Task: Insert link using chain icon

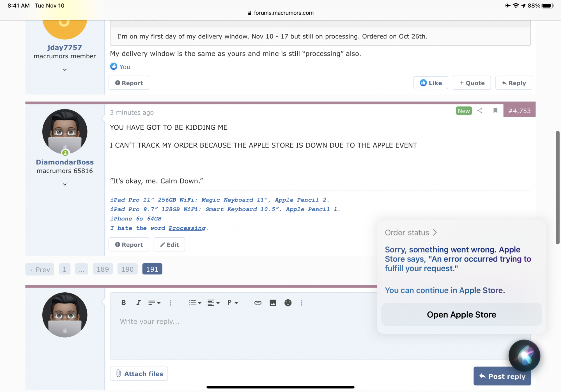Action: [x=258, y=303]
